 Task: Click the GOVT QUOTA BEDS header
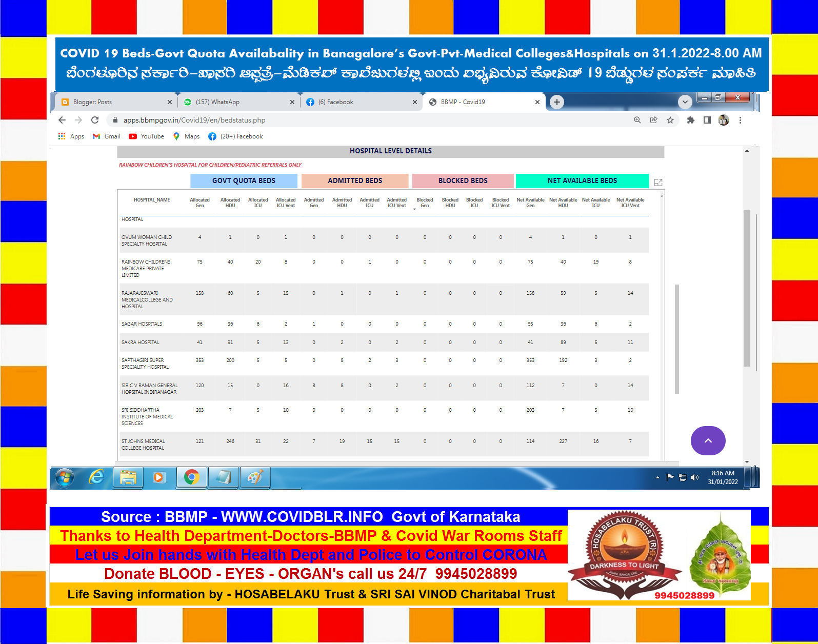click(x=244, y=180)
